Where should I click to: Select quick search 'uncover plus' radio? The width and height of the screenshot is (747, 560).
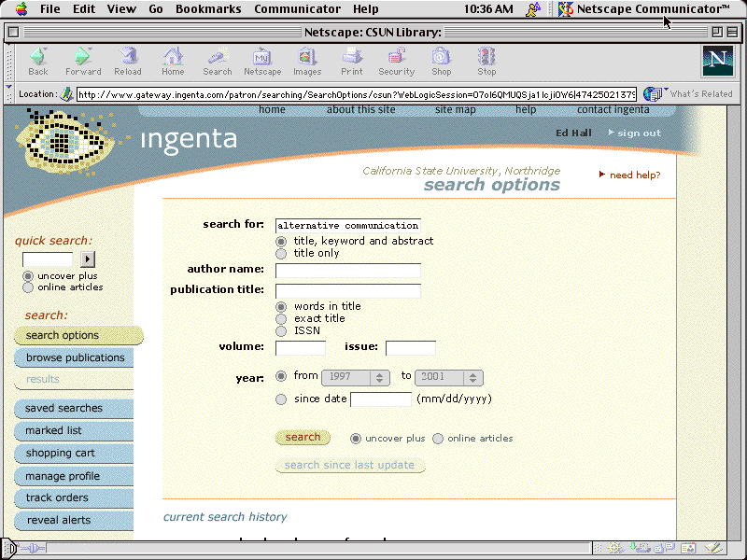tap(28, 276)
